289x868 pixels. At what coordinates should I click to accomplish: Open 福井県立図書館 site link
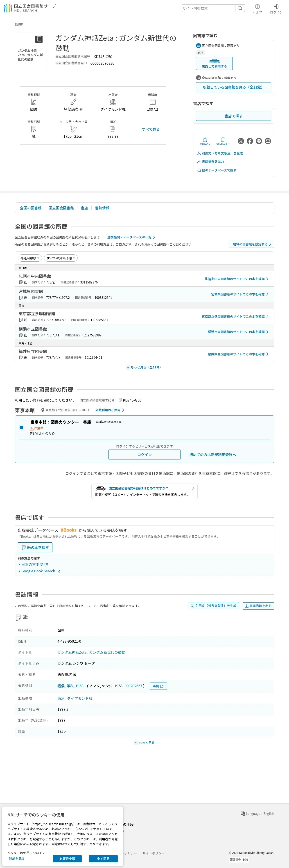click(238, 354)
